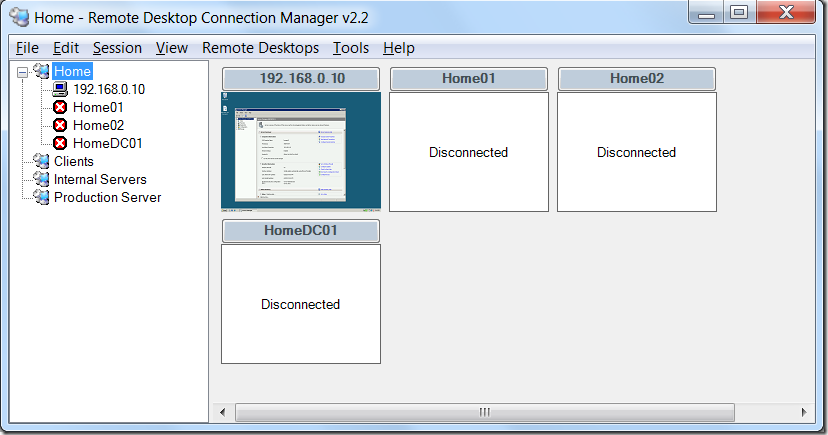Click the Home01 thumbnail header
Image resolution: width=828 pixels, height=435 pixels.
(x=469, y=79)
